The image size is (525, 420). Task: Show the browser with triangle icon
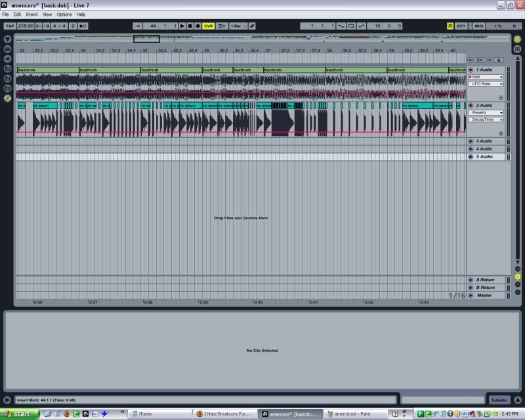pos(7,39)
